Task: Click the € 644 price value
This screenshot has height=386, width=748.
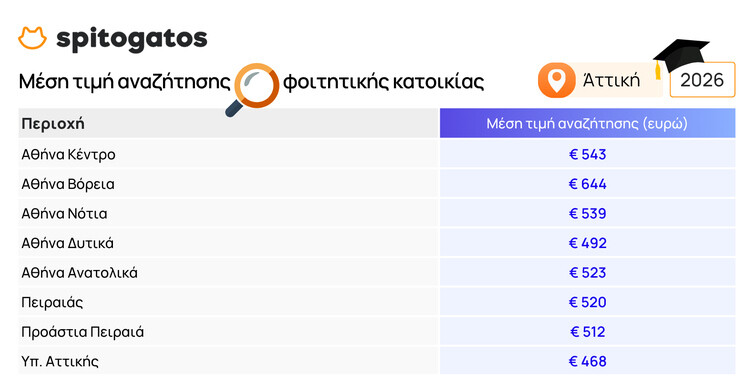Action: tap(588, 184)
